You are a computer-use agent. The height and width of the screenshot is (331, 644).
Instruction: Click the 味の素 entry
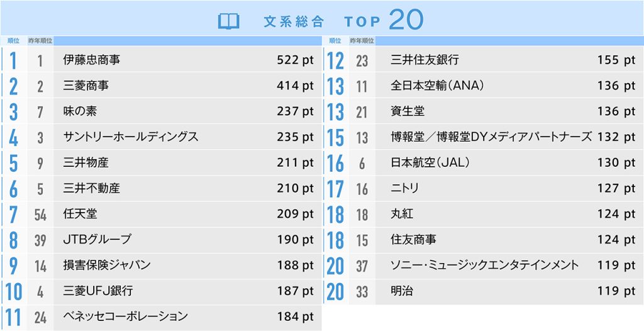pos(80,111)
